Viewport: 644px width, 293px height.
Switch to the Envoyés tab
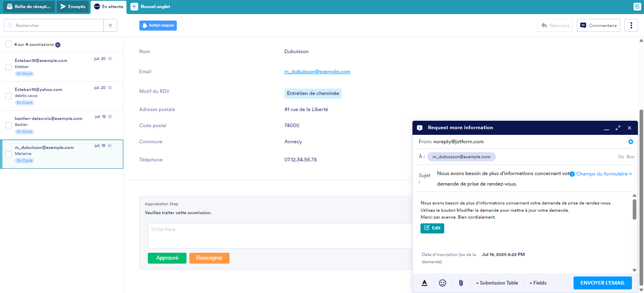pyautogui.click(x=73, y=7)
